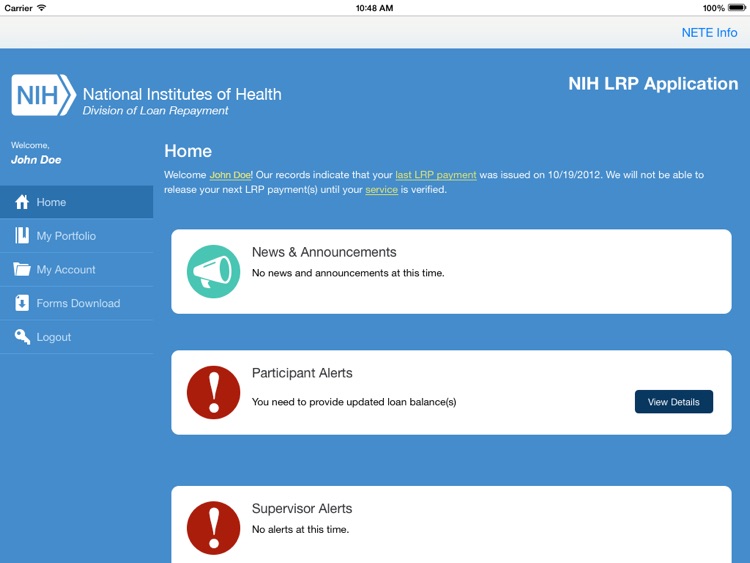The image size is (750, 563).
Task: Click the Wi-Fi status icon
Action: point(42,8)
